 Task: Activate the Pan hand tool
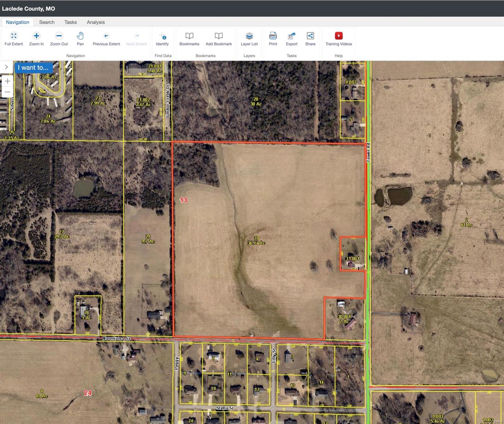click(x=80, y=36)
